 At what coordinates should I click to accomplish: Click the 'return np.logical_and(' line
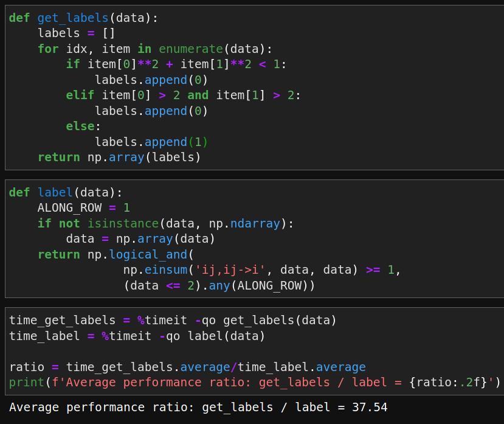click(116, 255)
